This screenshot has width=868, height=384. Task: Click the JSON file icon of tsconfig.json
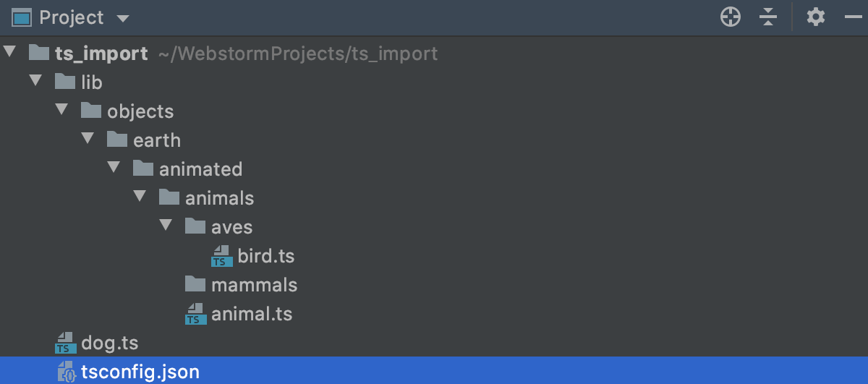click(x=66, y=372)
